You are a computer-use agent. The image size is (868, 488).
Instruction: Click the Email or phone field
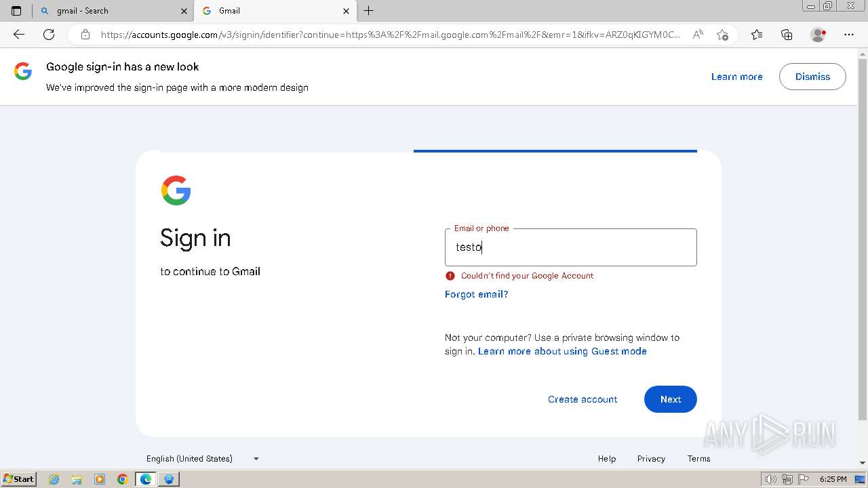(x=570, y=247)
